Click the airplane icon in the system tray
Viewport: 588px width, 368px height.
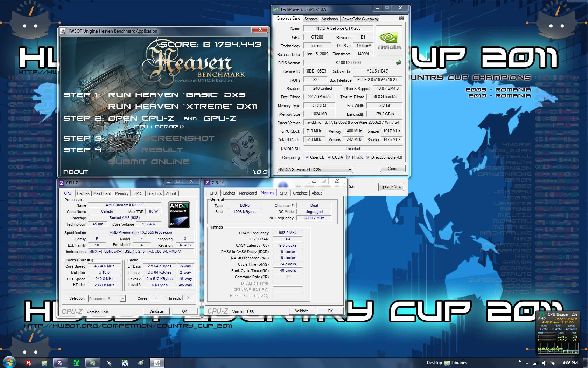(x=553, y=363)
